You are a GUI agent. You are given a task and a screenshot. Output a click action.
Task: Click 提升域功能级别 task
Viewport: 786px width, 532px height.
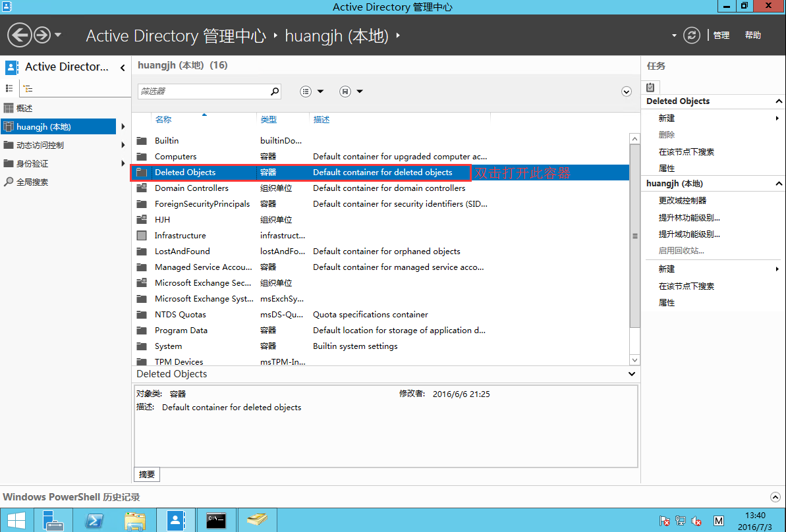point(689,234)
